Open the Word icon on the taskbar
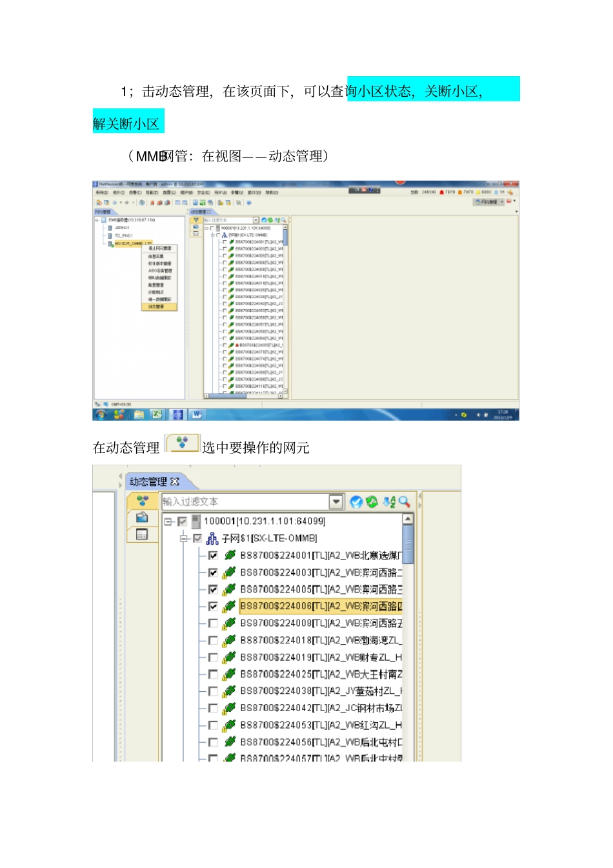Viewport: 613px width, 868px height. (x=197, y=414)
